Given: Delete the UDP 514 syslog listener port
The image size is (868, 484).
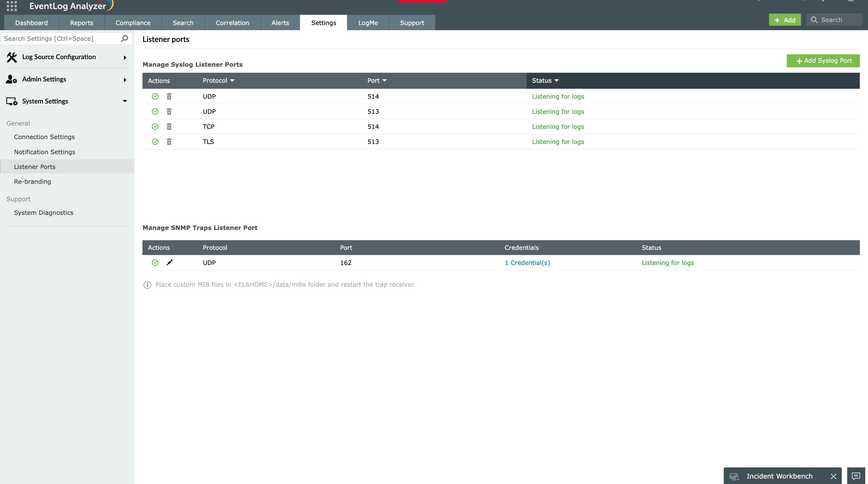Looking at the screenshot, I should [x=169, y=96].
